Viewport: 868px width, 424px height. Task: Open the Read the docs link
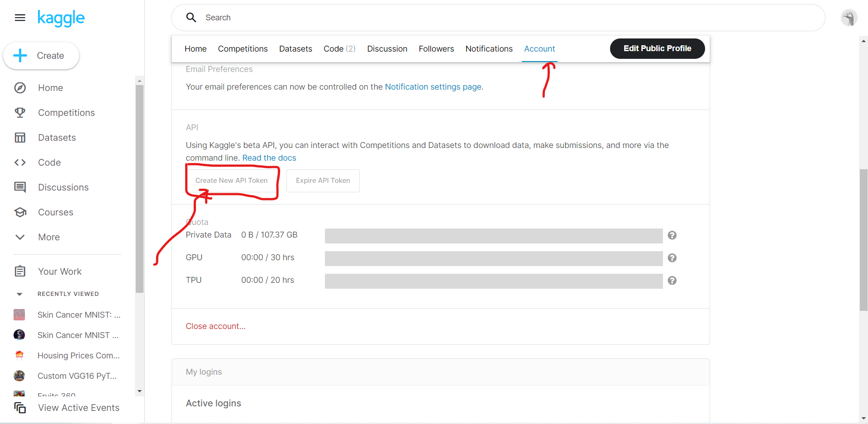coord(269,158)
